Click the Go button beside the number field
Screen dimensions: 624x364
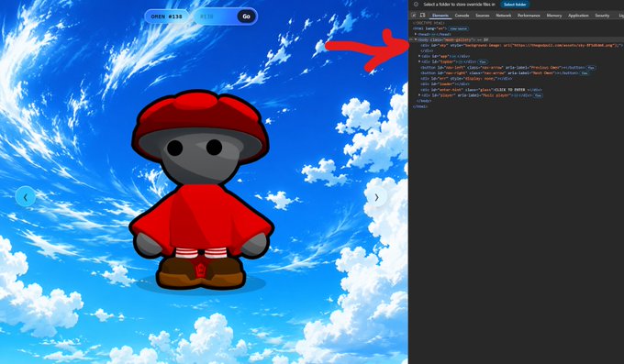tap(246, 17)
